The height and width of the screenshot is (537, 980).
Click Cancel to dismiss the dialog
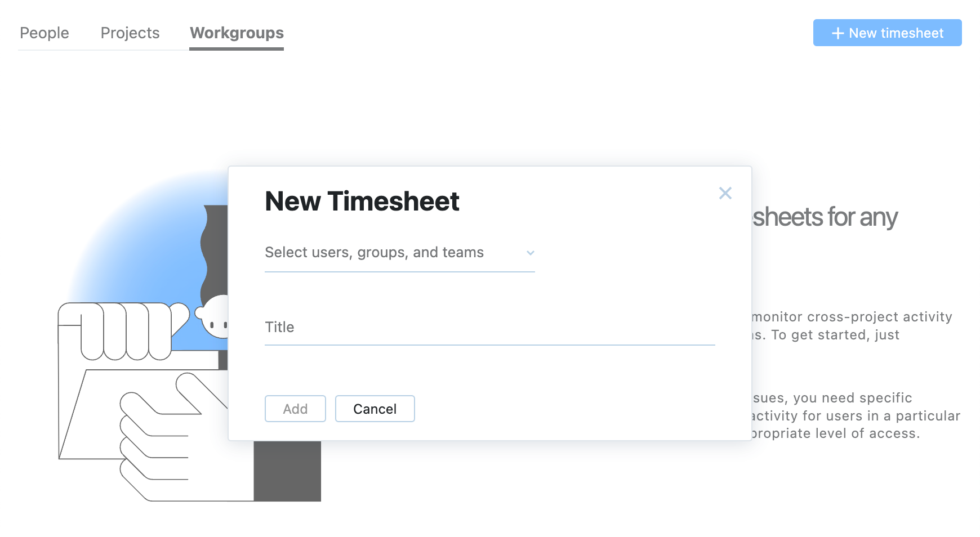[375, 409]
